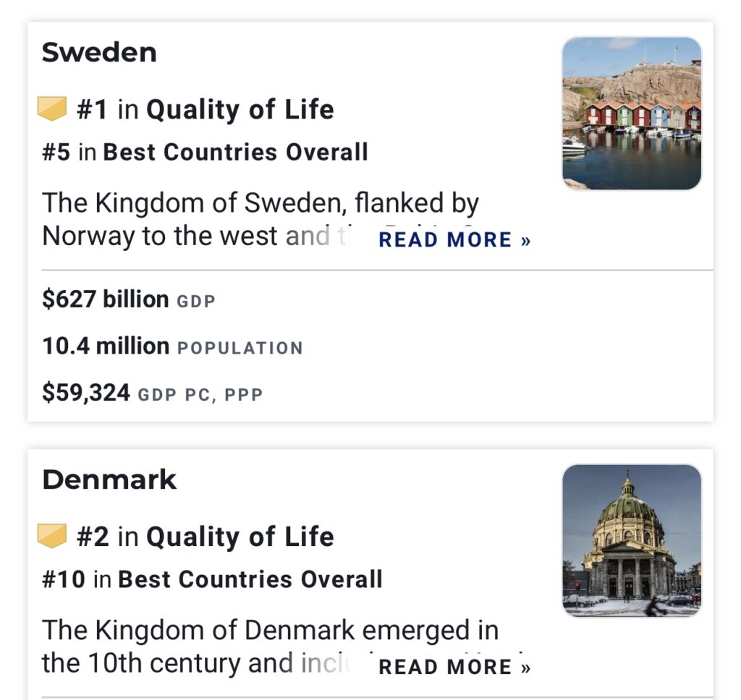The width and height of the screenshot is (741, 700).
Task: Open Denmark's #10 in Best Countries Overall
Action: (212, 579)
